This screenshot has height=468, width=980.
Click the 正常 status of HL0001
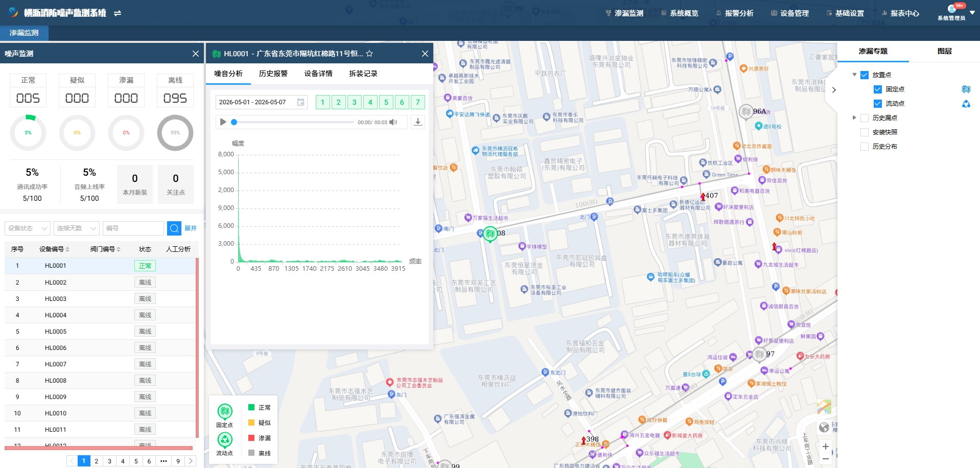pyautogui.click(x=145, y=266)
